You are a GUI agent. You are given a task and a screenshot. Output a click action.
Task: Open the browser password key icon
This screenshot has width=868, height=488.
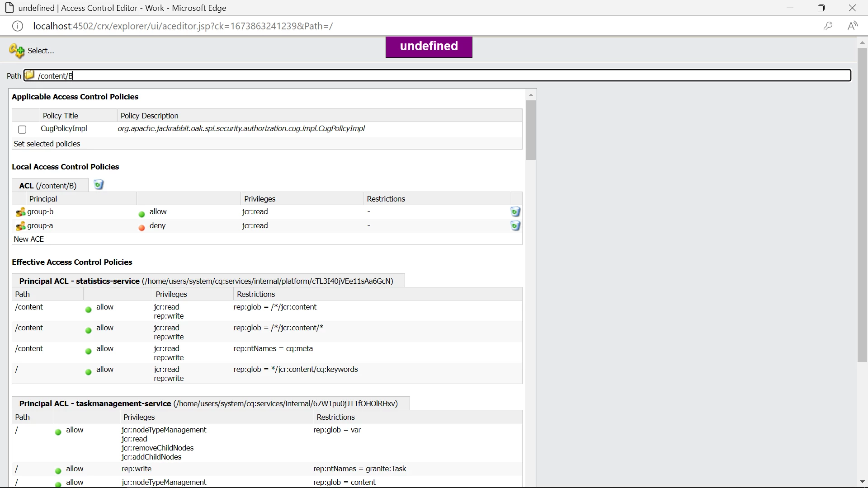pyautogui.click(x=828, y=26)
